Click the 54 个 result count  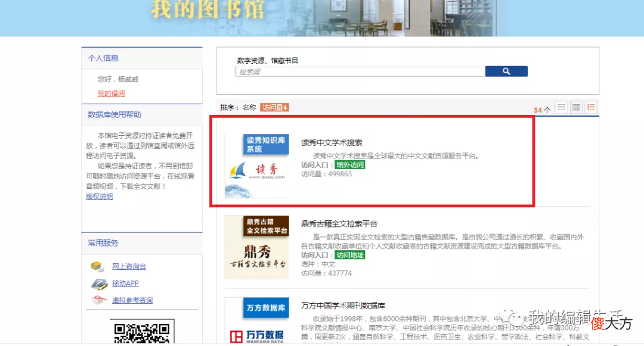[x=542, y=110]
